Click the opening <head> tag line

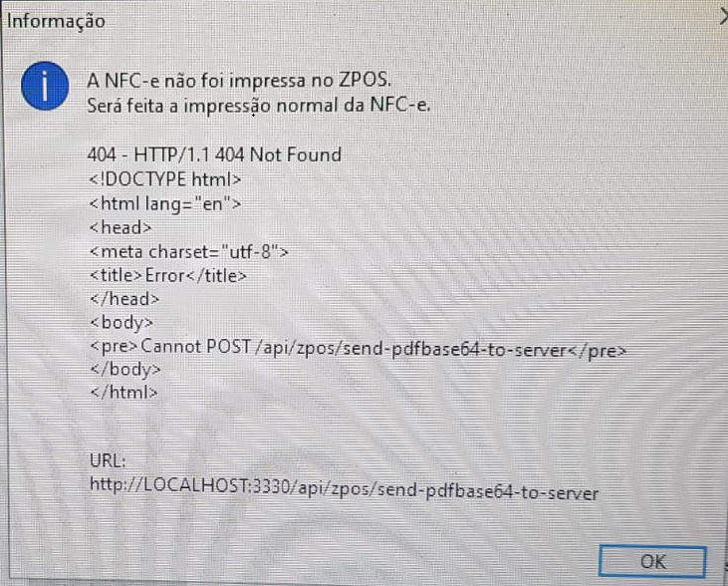click(x=121, y=227)
